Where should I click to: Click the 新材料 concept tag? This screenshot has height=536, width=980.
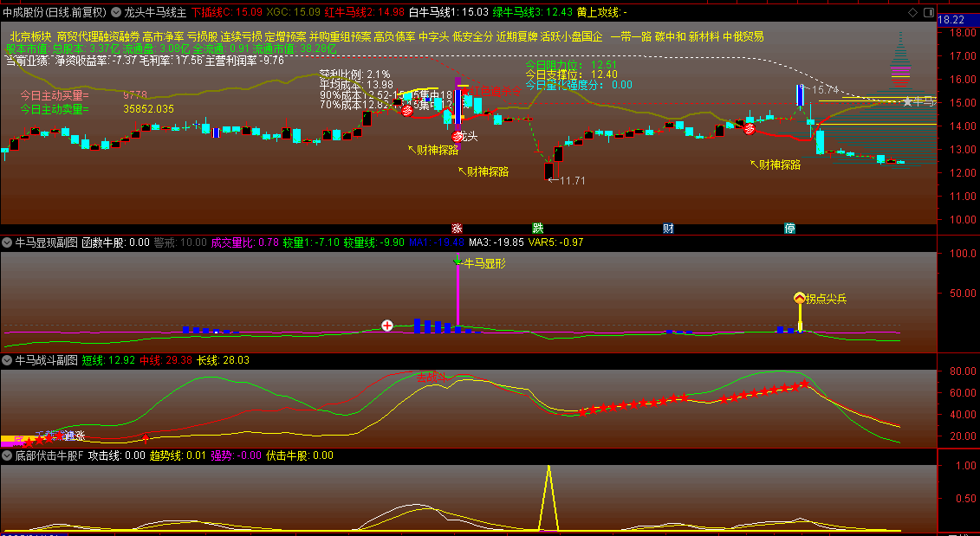[704, 37]
